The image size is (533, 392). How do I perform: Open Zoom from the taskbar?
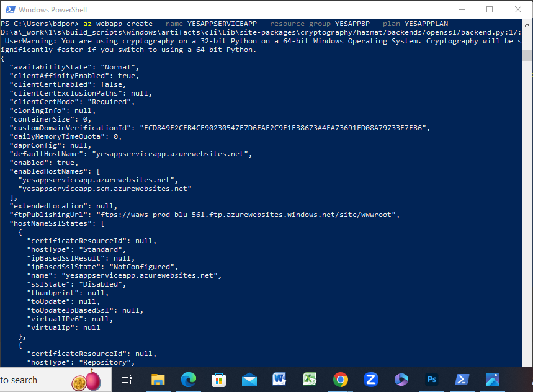point(370,380)
